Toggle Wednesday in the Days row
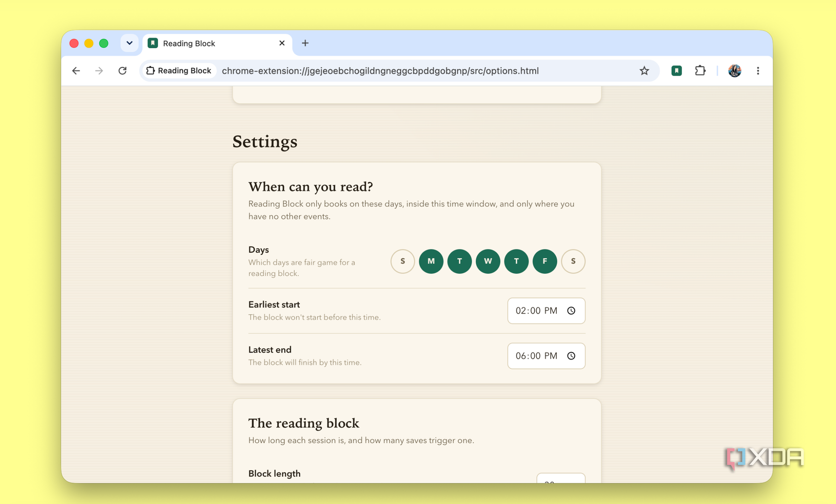836x504 pixels. (488, 261)
